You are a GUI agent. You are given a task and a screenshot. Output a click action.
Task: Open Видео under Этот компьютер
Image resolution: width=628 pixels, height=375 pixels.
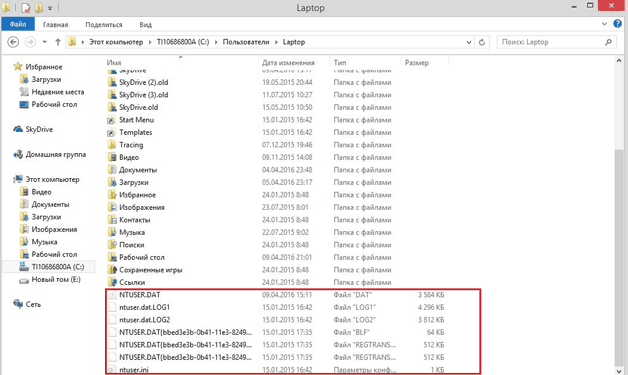click(41, 192)
